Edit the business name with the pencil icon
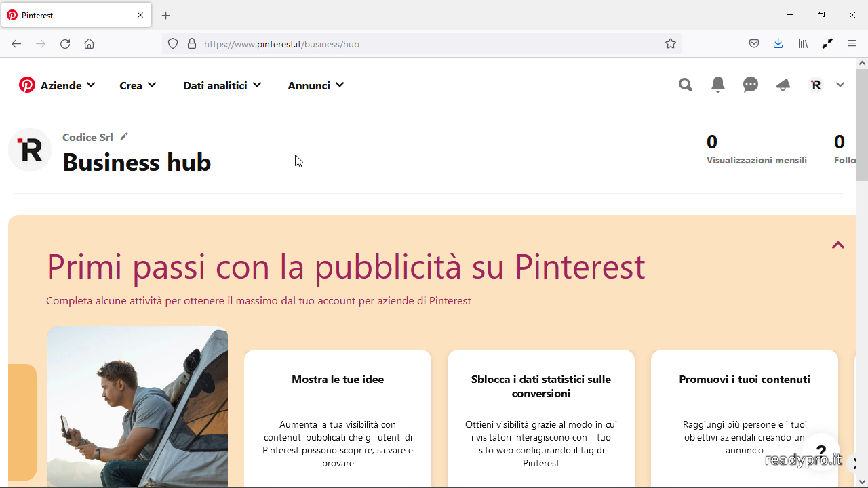This screenshot has height=488, width=868. (x=123, y=136)
